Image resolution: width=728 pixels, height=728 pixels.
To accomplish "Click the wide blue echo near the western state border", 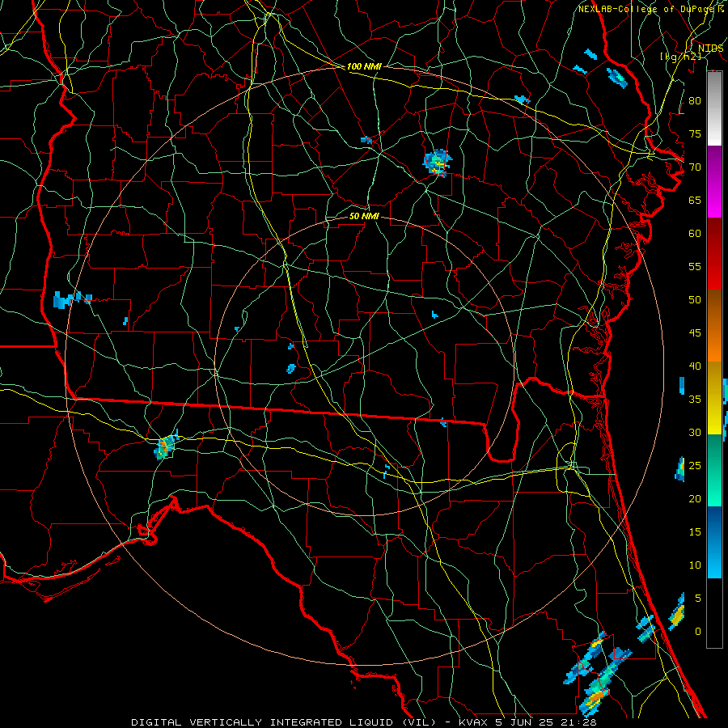I will 73,299.
